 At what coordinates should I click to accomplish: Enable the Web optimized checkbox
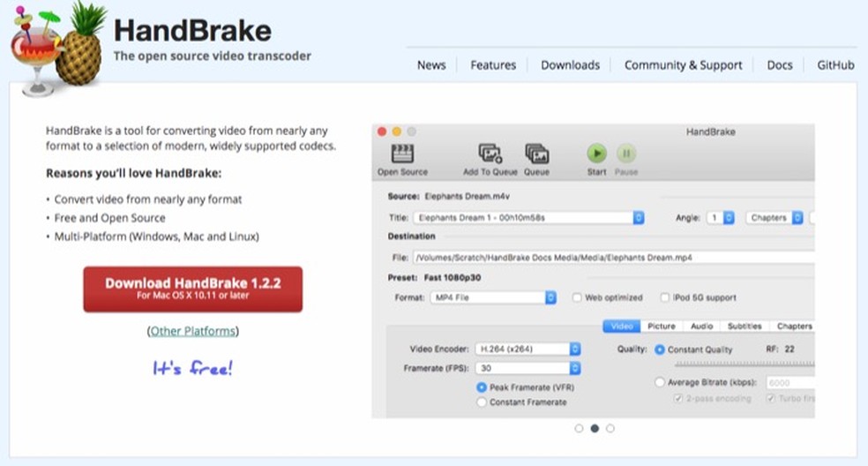[x=577, y=297]
